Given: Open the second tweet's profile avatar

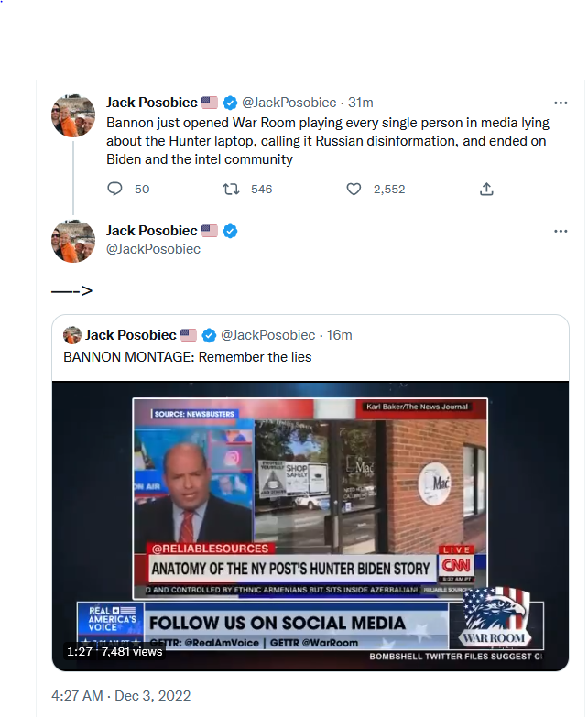Looking at the screenshot, I should click(73, 242).
